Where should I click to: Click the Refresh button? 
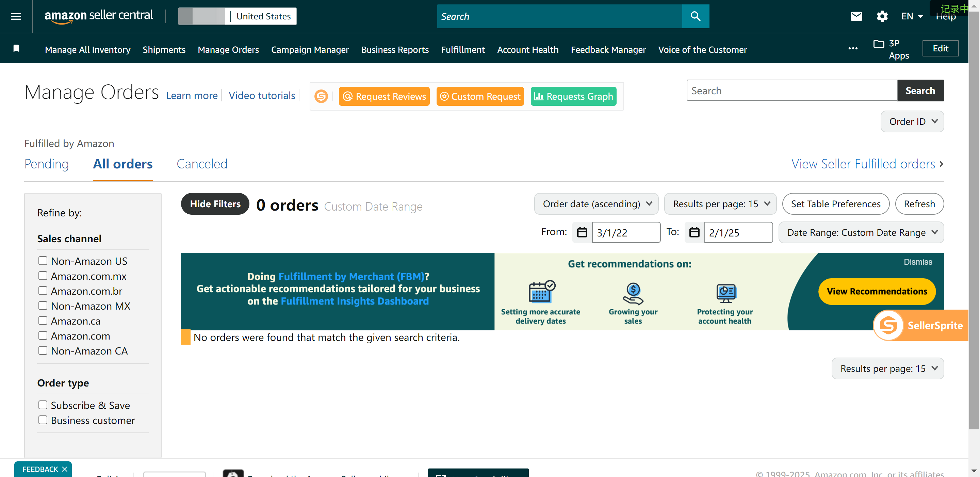point(919,204)
